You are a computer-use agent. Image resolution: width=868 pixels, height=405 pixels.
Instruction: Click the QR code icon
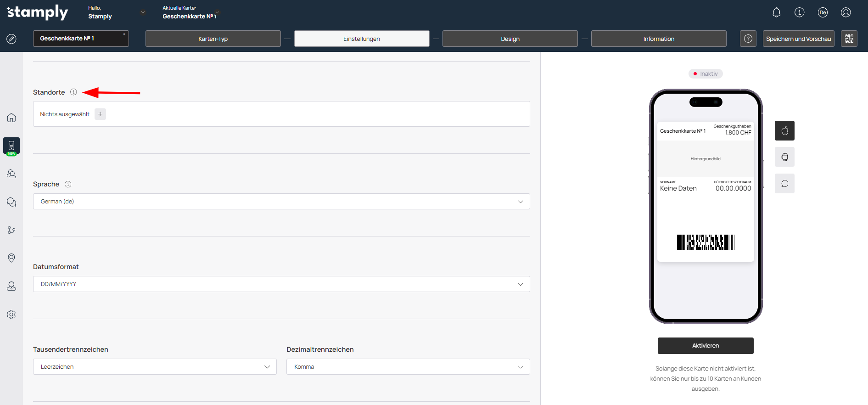pyautogui.click(x=849, y=39)
